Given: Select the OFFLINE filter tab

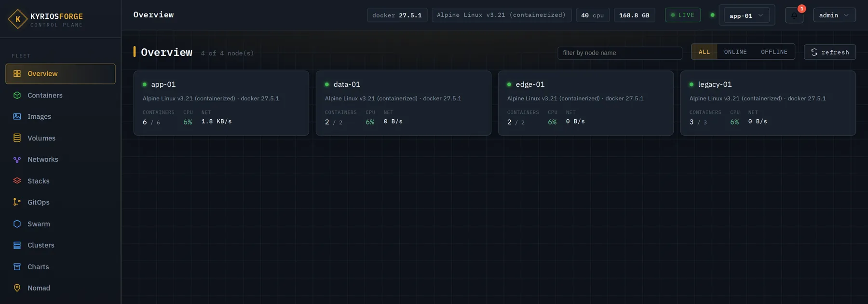Looking at the screenshot, I should coord(774,52).
